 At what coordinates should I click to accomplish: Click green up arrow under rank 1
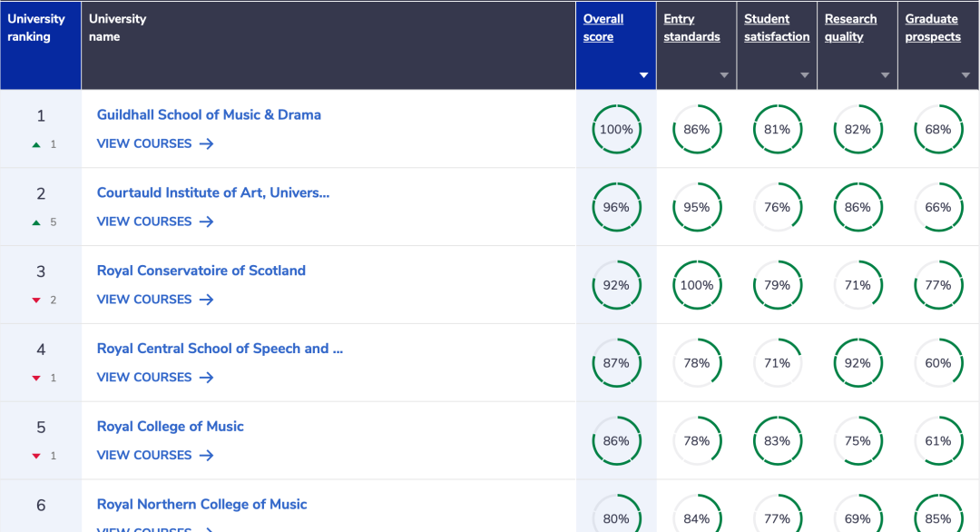click(36, 144)
